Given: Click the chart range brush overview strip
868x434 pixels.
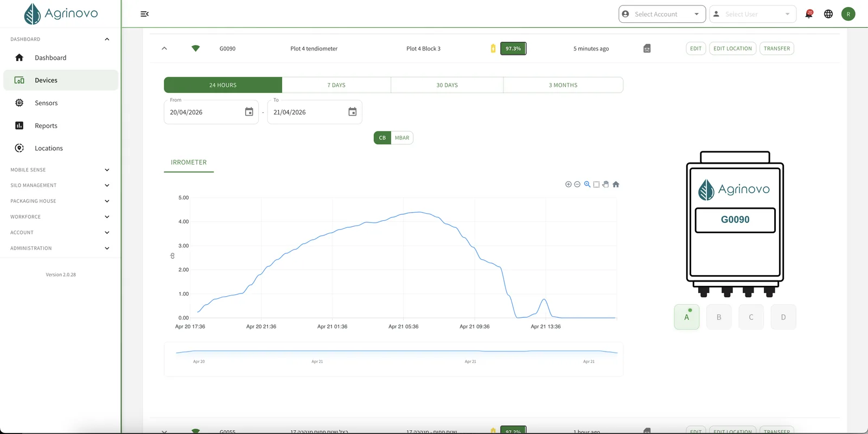Looking at the screenshot, I should pos(394,359).
